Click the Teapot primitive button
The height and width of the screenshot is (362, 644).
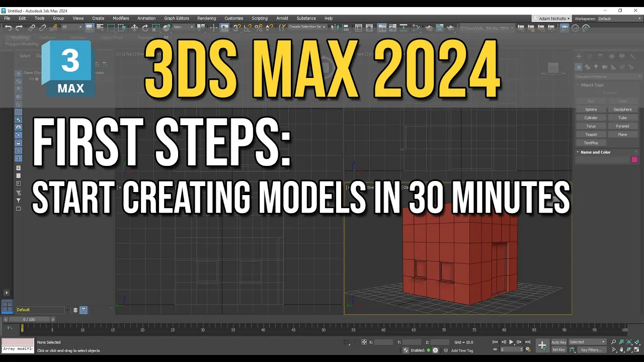(591, 134)
